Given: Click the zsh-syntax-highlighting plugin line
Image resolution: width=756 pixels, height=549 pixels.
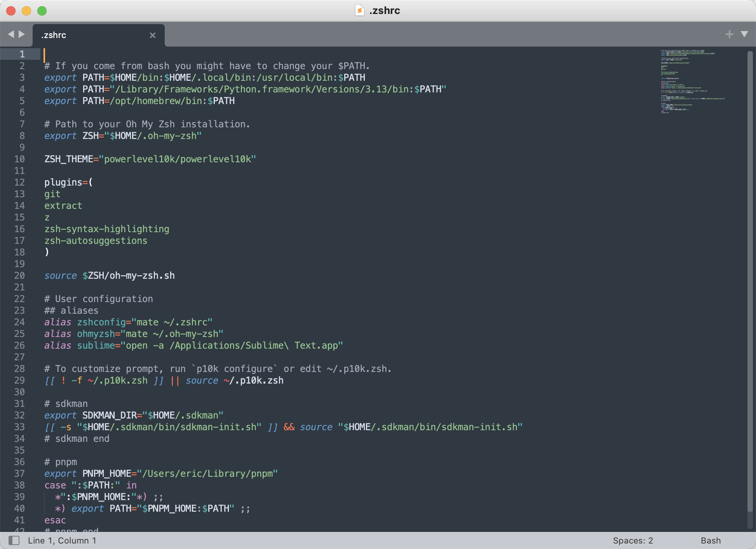Looking at the screenshot, I should [x=107, y=229].
